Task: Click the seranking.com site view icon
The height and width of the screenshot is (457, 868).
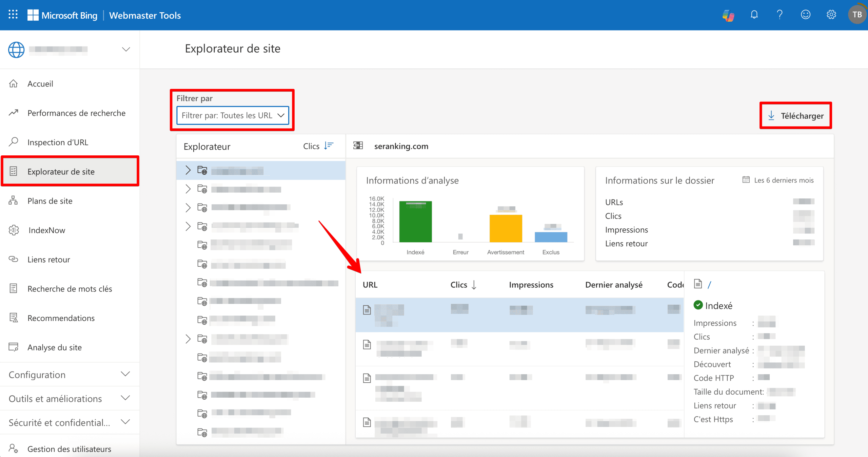Action: click(x=358, y=146)
